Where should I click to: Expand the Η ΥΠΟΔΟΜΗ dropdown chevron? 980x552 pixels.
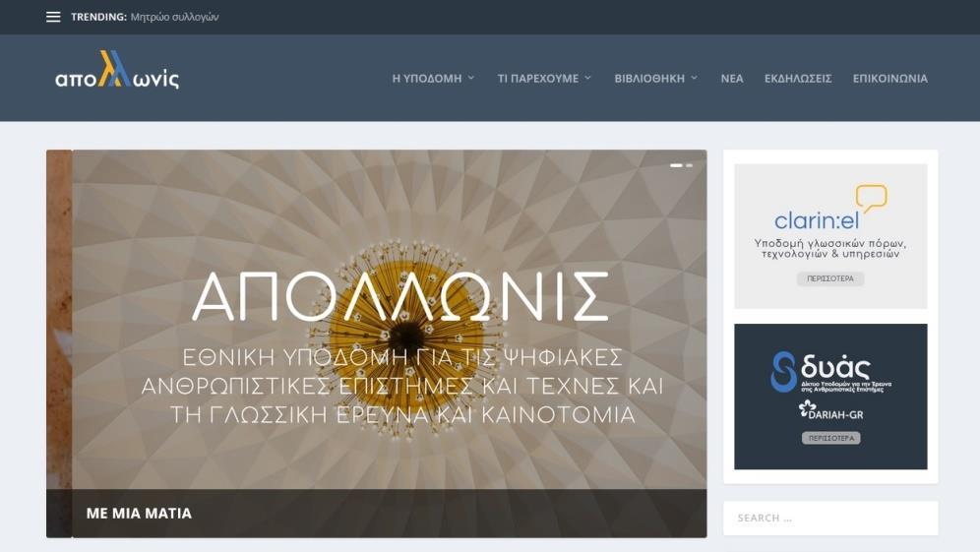[471, 78]
